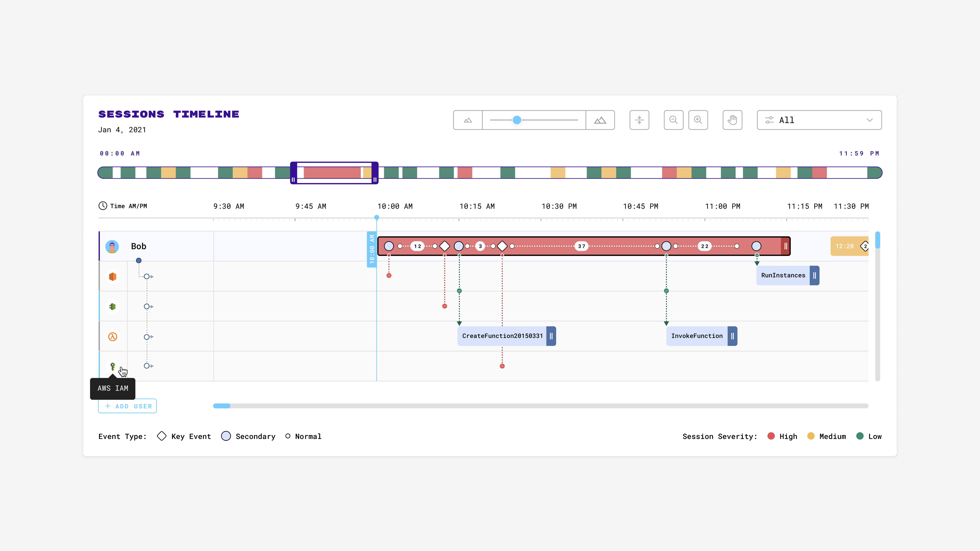Click the Time AM/PM clock control
980x551 pixels.
[103, 206]
